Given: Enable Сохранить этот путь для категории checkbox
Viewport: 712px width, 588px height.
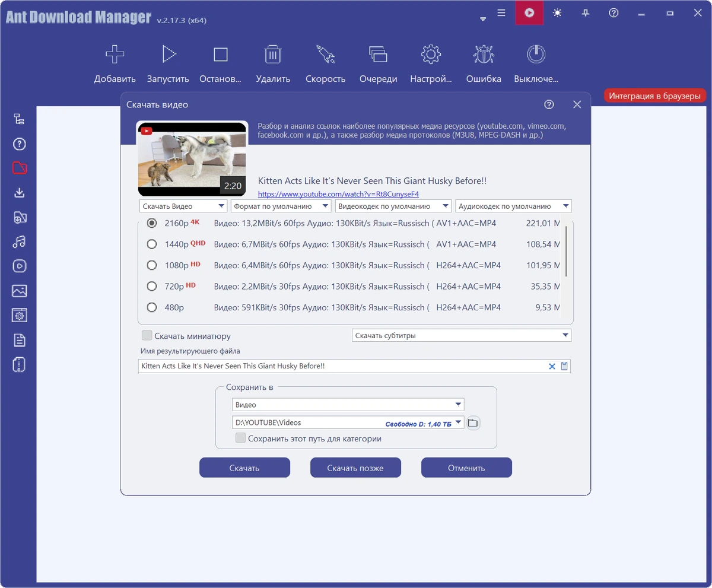Looking at the screenshot, I should tap(240, 438).
